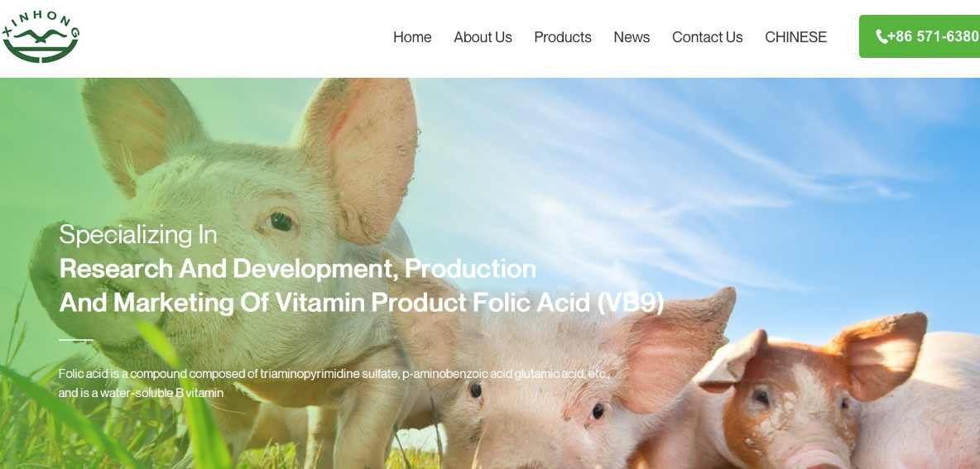This screenshot has width=980, height=469.
Task: Navigate to Contact Us
Action: [x=707, y=37]
